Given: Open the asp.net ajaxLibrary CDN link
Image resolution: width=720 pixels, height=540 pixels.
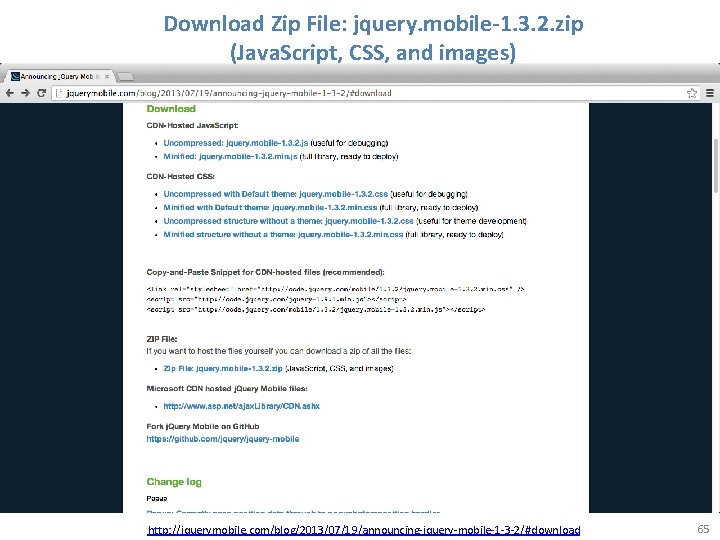Looking at the screenshot, I should point(242,406).
